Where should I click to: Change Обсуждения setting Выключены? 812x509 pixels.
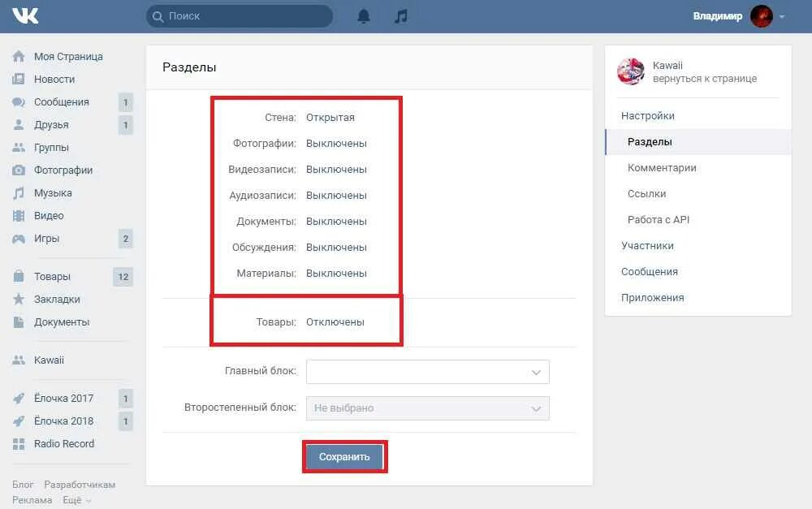(336, 248)
